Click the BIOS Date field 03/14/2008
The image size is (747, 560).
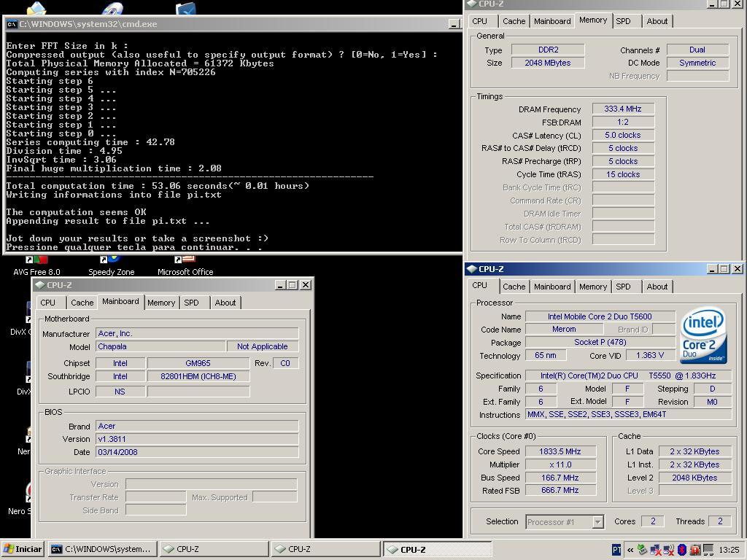pos(197,452)
